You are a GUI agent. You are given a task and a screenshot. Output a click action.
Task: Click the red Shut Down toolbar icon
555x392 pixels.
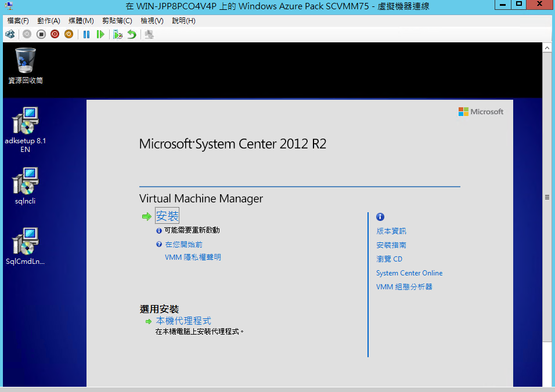click(55, 34)
